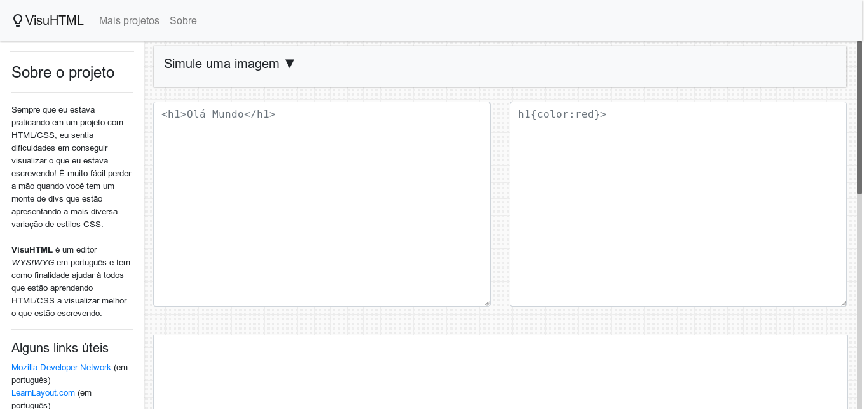Click the resize grip of the CSS textarea
Screen dimensions: 868x409
pos(843,302)
